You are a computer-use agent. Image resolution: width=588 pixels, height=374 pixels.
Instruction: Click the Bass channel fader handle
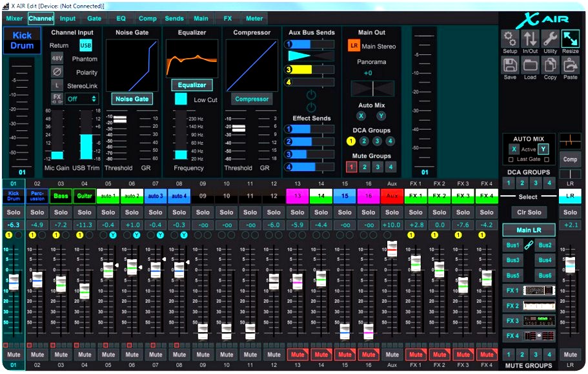click(x=61, y=284)
